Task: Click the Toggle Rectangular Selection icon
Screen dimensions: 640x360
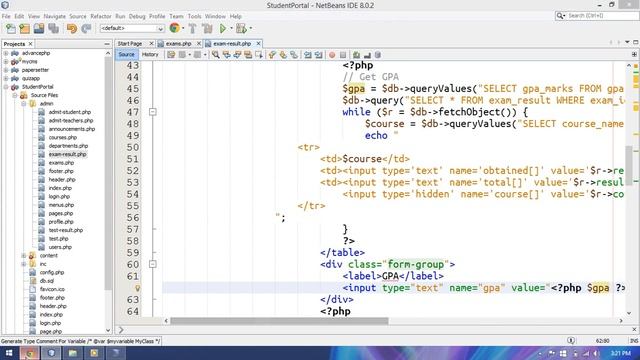Action: pyautogui.click(x=258, y=55)
